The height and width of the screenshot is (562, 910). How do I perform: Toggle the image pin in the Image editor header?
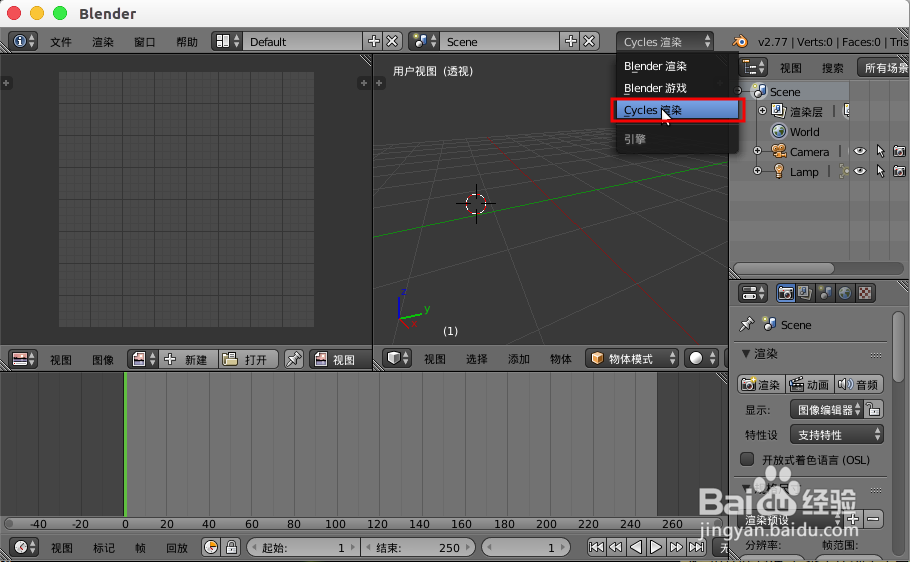tap(294, 359)
